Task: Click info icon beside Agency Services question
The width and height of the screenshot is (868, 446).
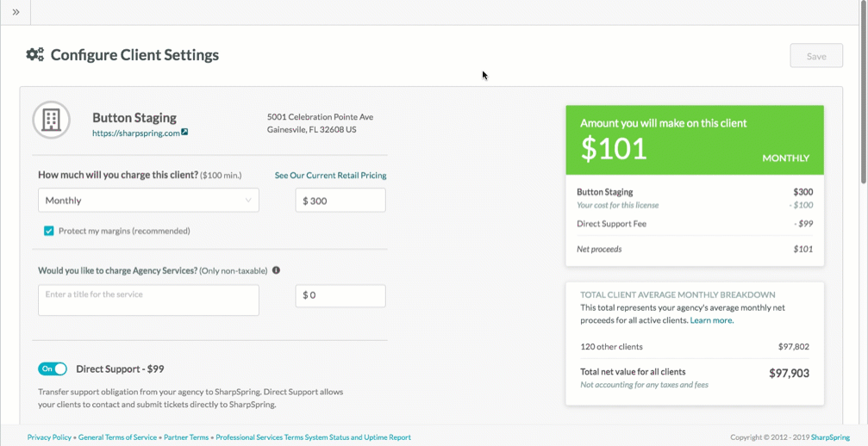Action: tap(276, 270)
